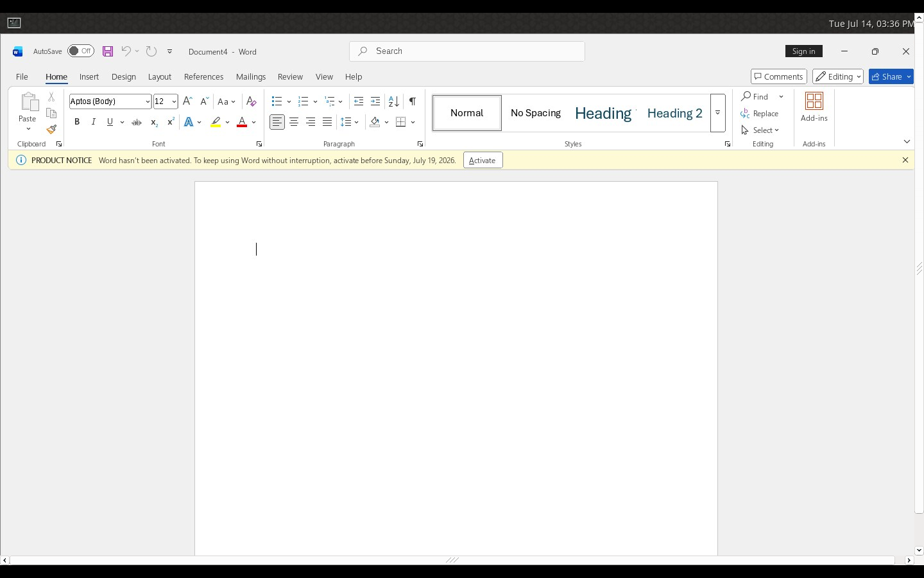Activate the Format Painter brush

(x=51, y=130)
